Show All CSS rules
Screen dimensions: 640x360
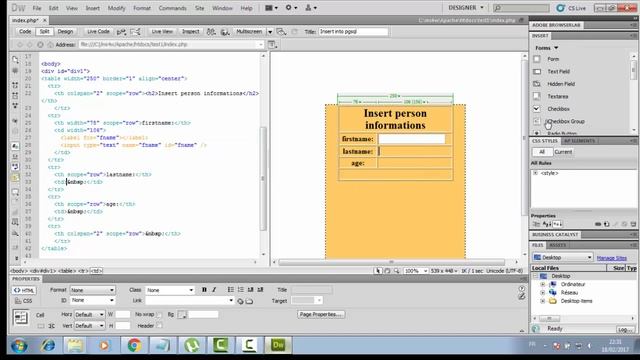pos(542,152)
